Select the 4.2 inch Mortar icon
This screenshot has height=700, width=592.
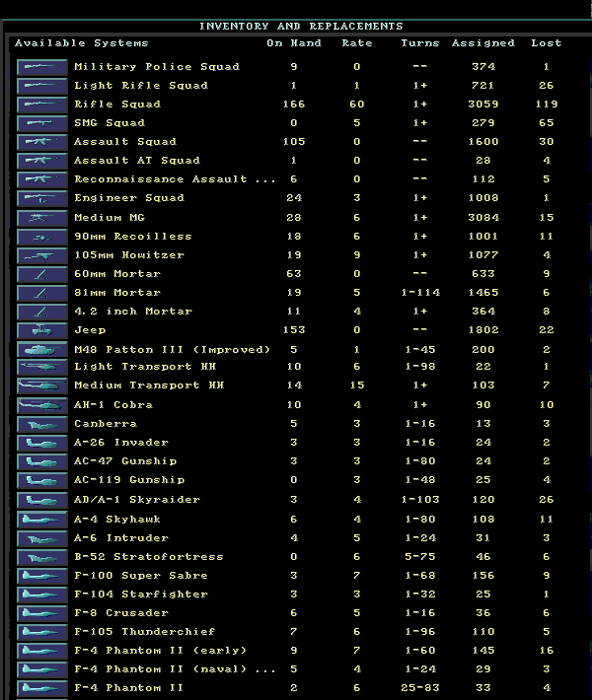coord(42,312)
